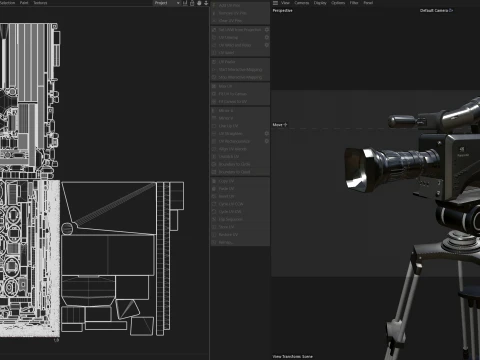The image size is (480, 360).
Task: Open options gear beside UV Weld and Relax
Action: point(267,45)
